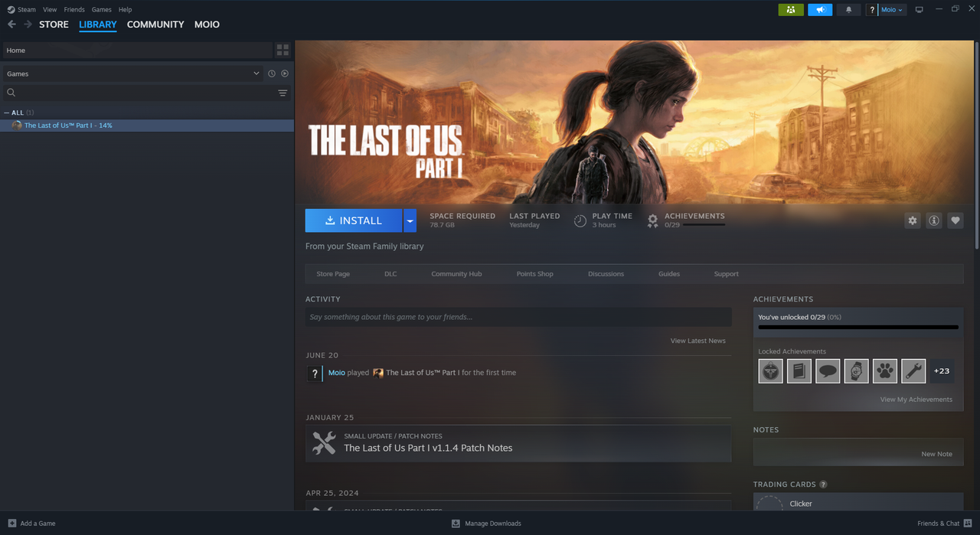Click the library search magnifier icon
The height and width of the screenshot is (535, 980).
tap(11, 93)
